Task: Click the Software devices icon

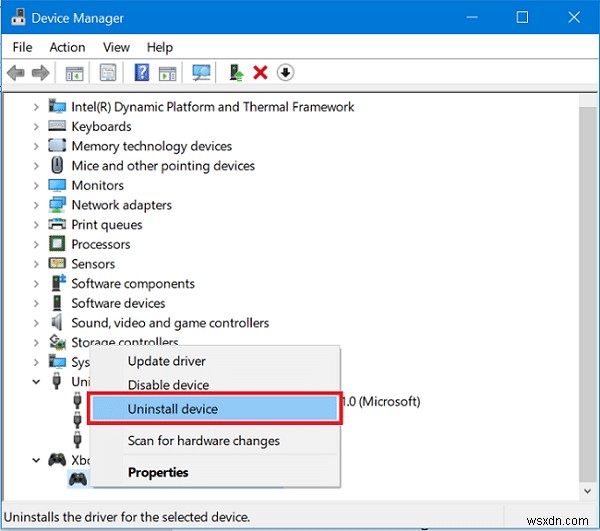Action: tap(57, 303)
